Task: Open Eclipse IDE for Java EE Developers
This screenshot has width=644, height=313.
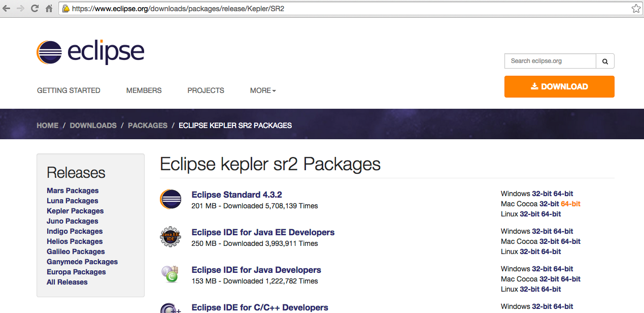Action: tap(263, 232)
